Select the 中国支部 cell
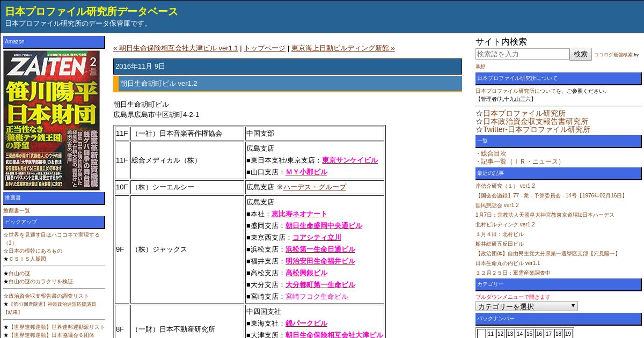 pos(315,134)
